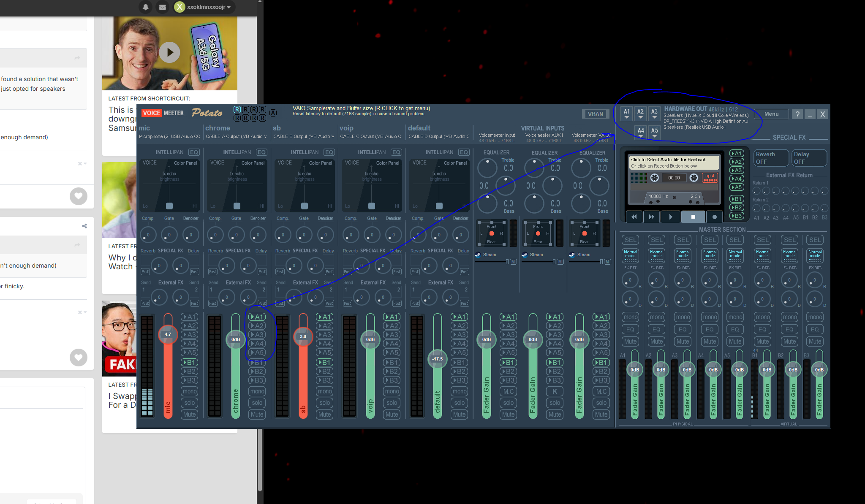Play the Galaxy A36 5G video thumbnail
The image size is (865, 504).
pos(169,52)
